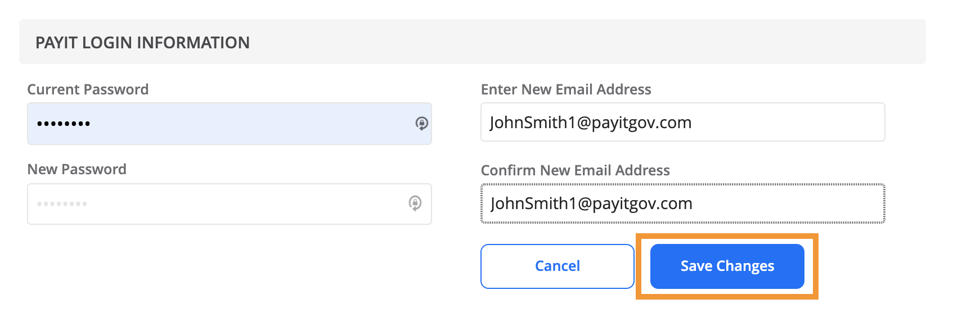Image resolution: width=980 pixels, height=317 pixels.
Task: Select the Confirm New Email Address field
Action: [x=682, y=203]
